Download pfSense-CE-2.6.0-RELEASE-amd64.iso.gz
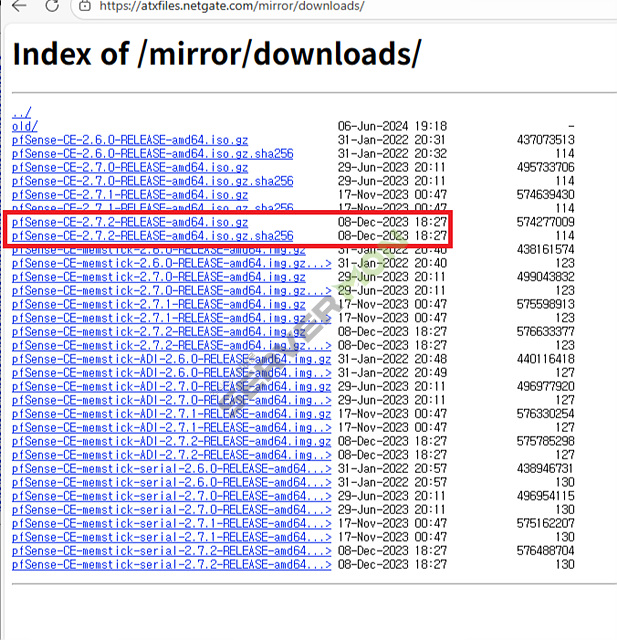 click(130, 140)
